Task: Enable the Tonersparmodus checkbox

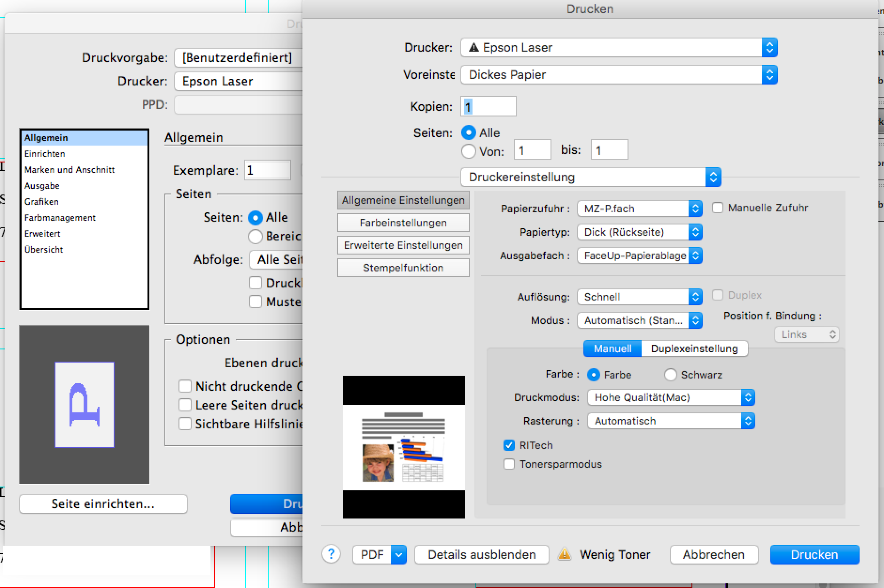Action: [509, 464]
